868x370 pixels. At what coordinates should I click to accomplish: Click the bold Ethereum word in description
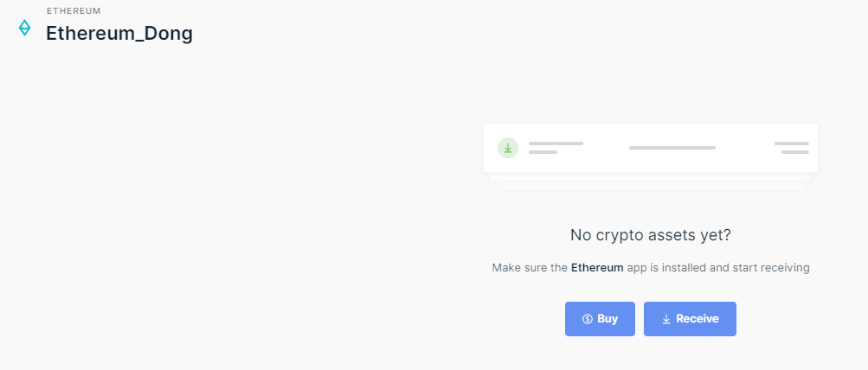tap(597, 268)
